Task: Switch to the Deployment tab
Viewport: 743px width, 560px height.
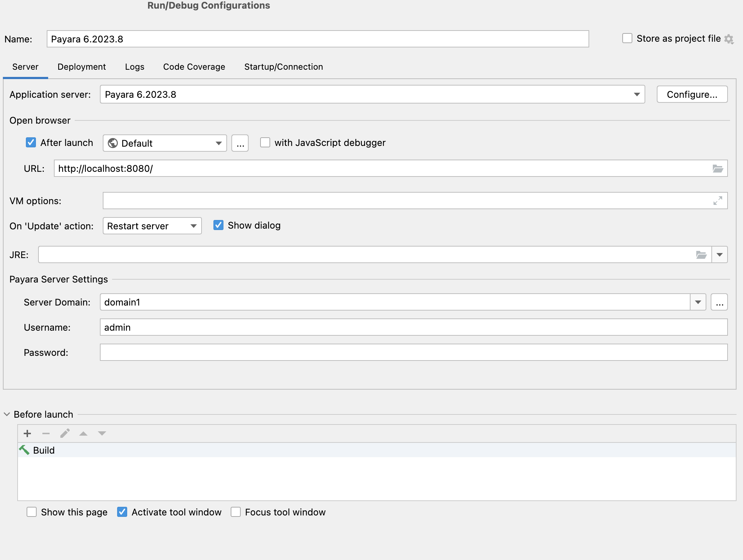Action: (x=82, y=67)
